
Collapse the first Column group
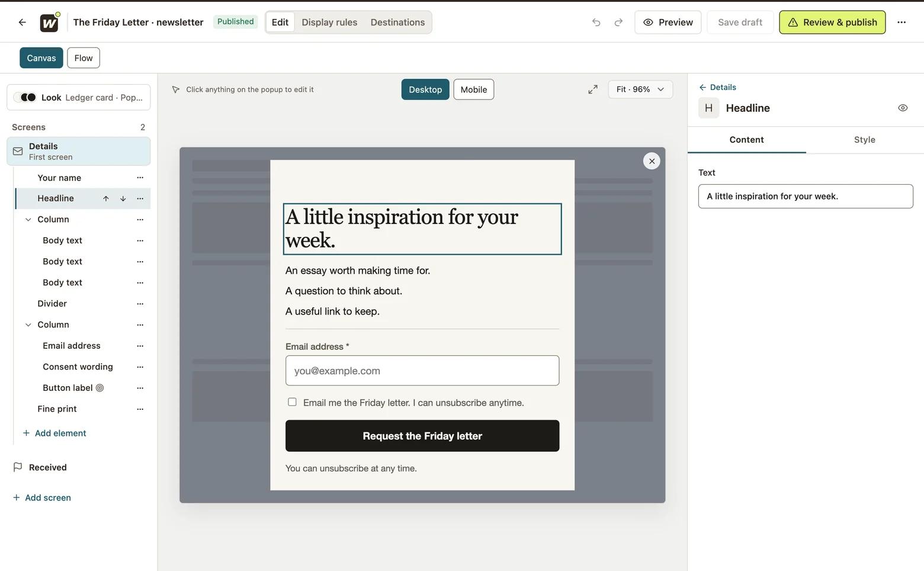pyautogui.click(x=28, y=220)
